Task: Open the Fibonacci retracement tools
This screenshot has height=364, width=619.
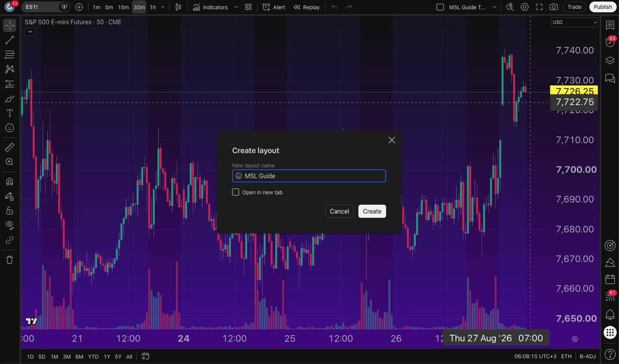Action: [x=9, y=55]
